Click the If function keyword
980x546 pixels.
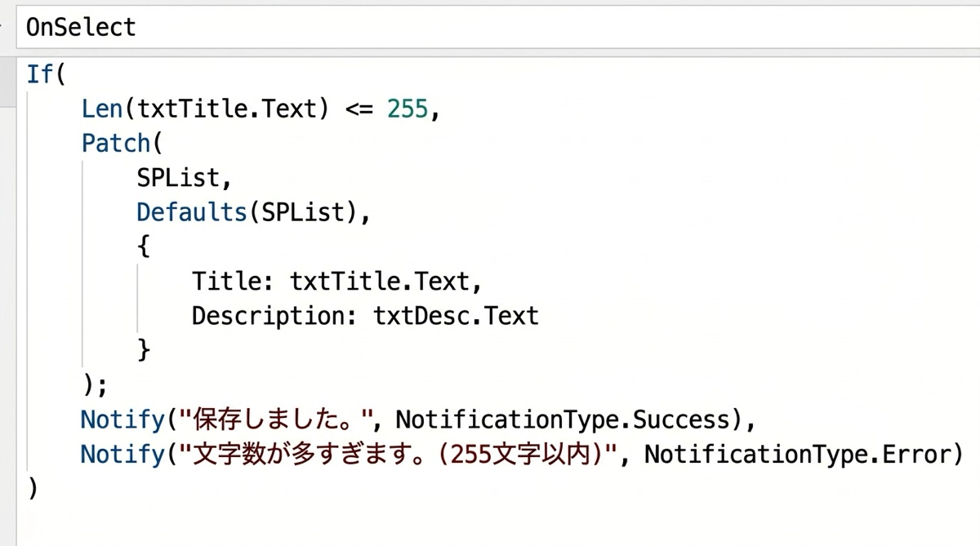pos(39,73)
